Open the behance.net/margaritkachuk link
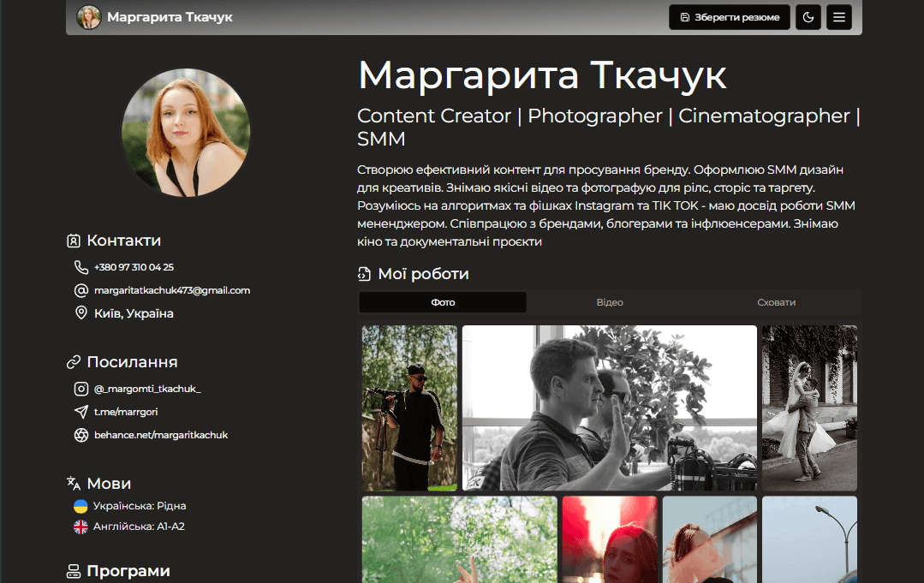The height and width of the screenshot is (583, 924). tap(160, 435)
